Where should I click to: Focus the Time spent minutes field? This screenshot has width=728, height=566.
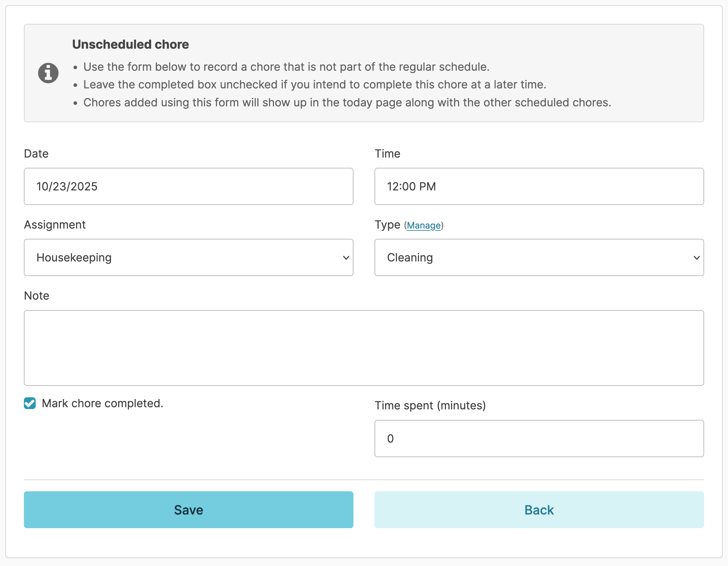539,439
